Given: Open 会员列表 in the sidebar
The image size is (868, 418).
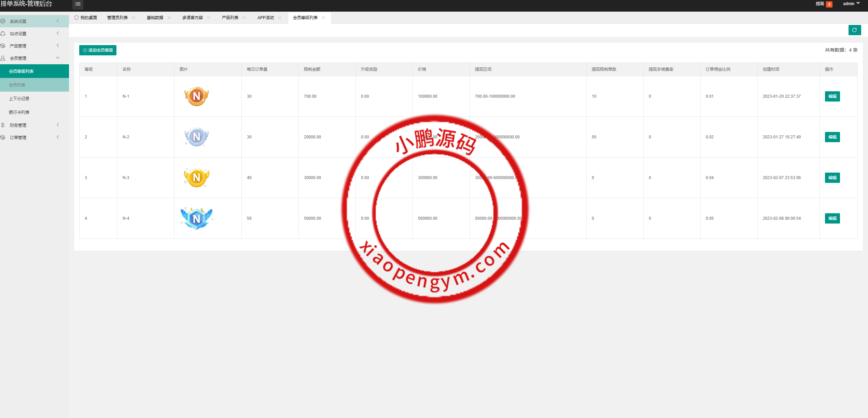Looking at the screenshot, I should click(x=17, y=85).
